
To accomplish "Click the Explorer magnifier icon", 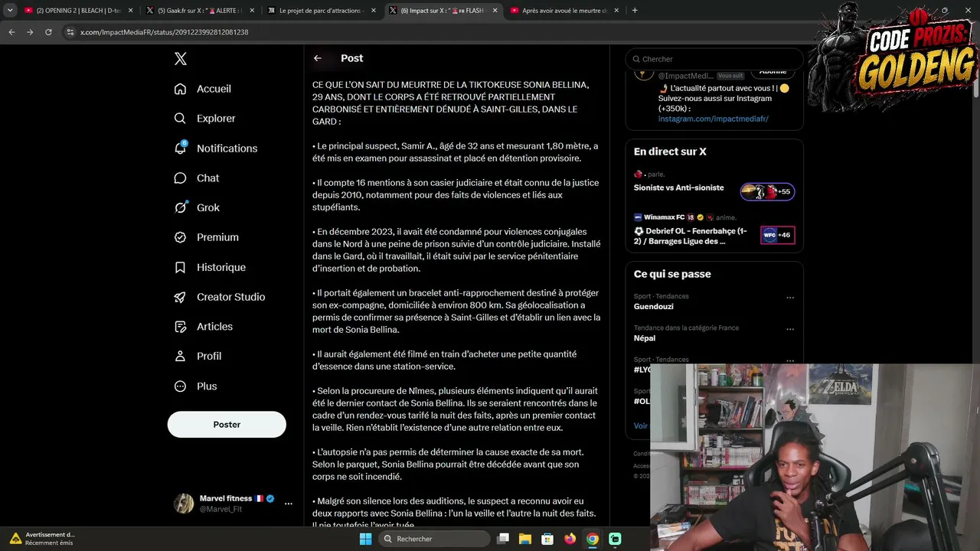I will click(x=180, y=119).
